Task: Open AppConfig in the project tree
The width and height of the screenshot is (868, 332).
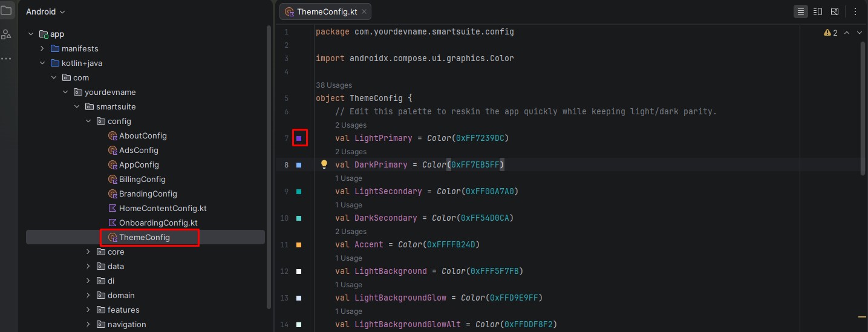Action: pos(139,165)
